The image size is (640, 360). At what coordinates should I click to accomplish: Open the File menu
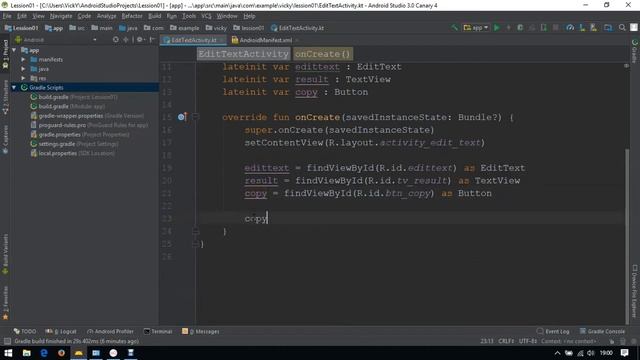(x=7, y=16)
